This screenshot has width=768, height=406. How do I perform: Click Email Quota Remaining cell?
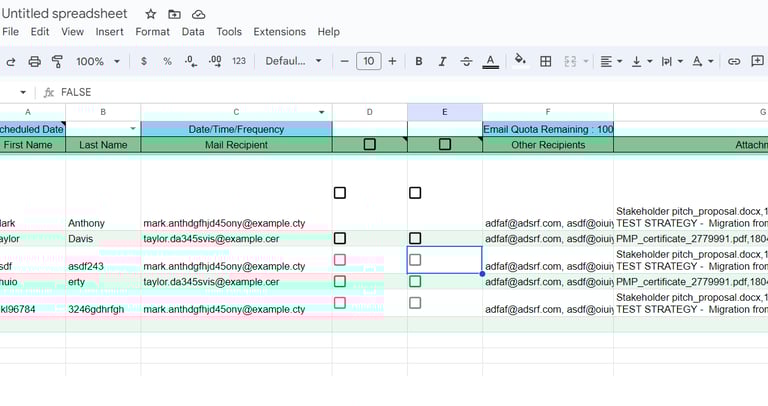coord(548,129)
